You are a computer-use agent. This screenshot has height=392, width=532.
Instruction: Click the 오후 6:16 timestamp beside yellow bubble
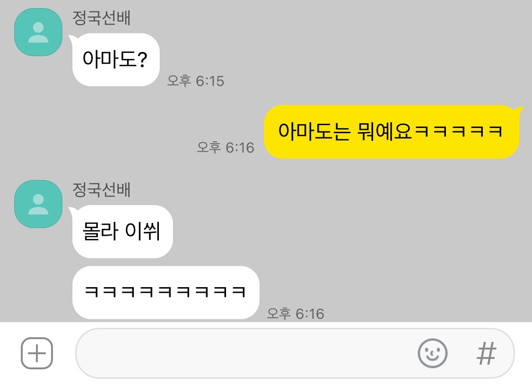click(x=226, y=147)
